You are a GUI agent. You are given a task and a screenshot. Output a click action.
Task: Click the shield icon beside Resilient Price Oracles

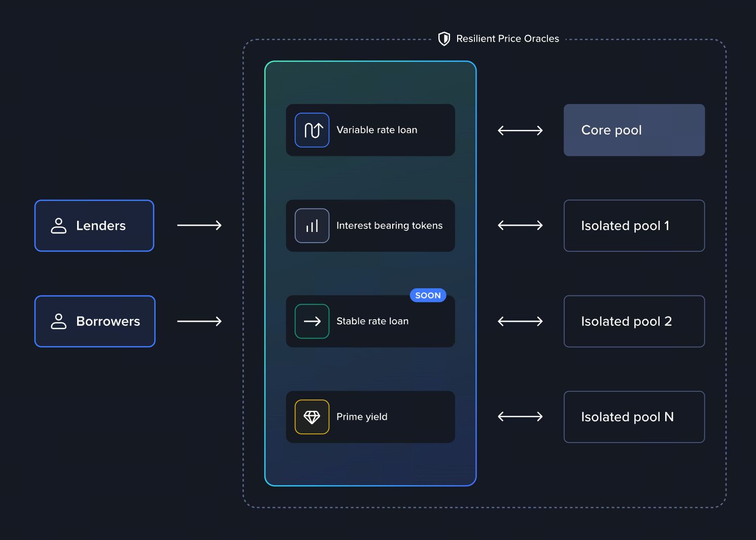pos(444,39)
